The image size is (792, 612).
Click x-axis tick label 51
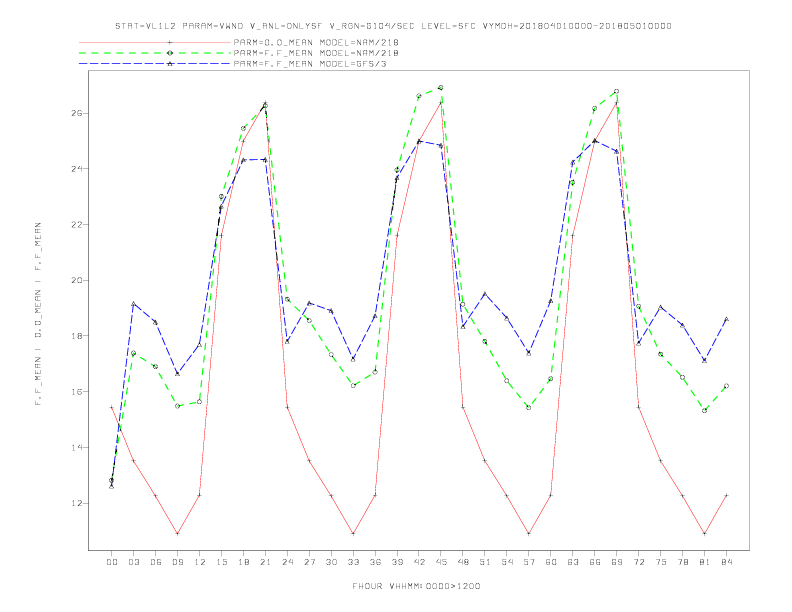(x=485, y=562)
